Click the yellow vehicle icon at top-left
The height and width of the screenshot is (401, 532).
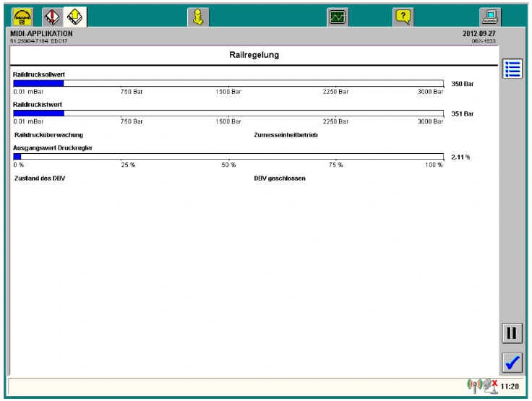coord(22,14)
